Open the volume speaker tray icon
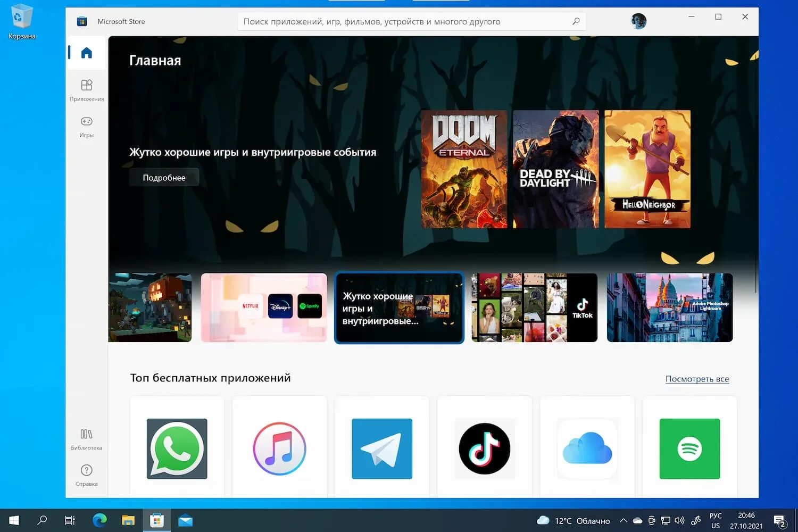The height and width of the screenshot is (532, 798). click(679, 520)
